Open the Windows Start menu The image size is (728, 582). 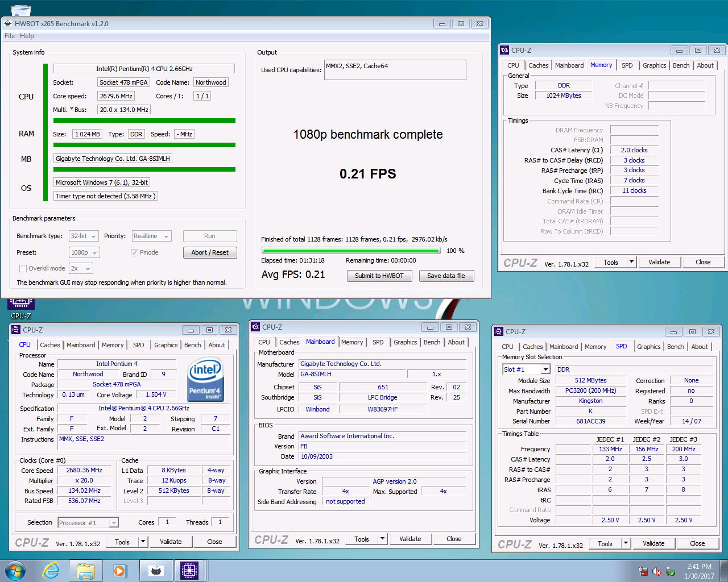coord(15,570)
